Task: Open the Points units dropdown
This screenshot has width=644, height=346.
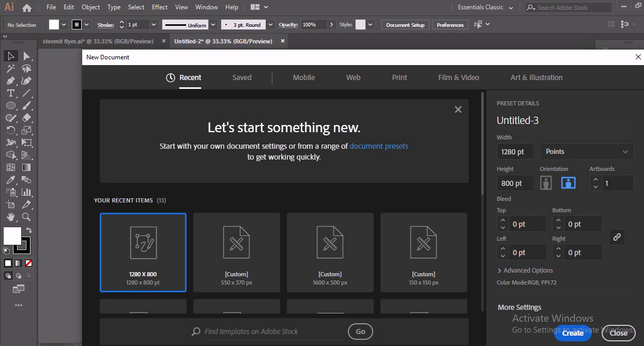Action: 586,152
